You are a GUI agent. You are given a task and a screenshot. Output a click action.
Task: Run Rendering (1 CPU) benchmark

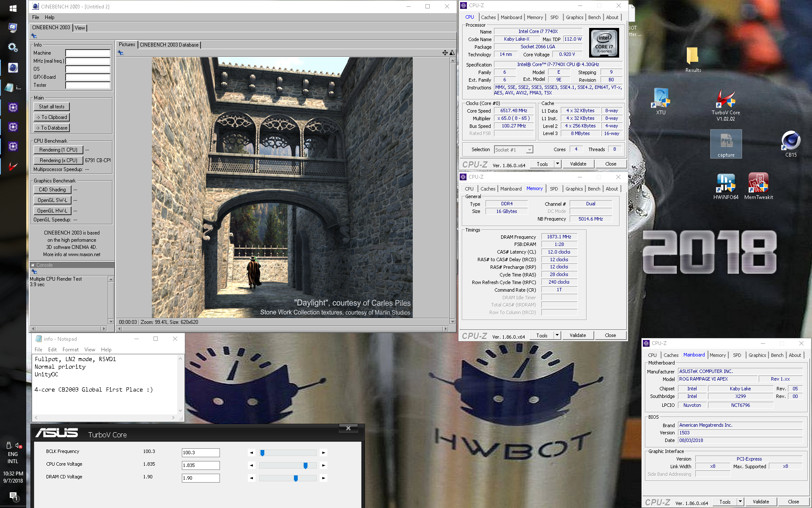coord(58,150)
